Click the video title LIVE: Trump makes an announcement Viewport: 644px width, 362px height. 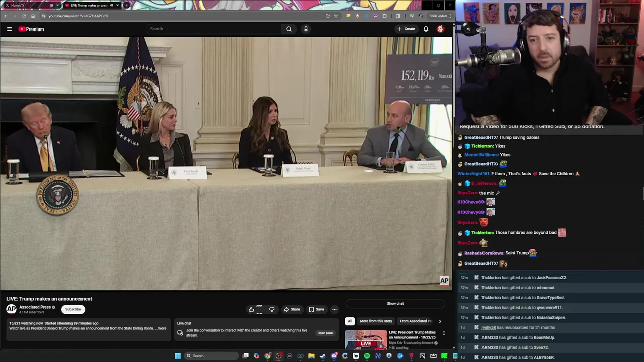[49, 299]
